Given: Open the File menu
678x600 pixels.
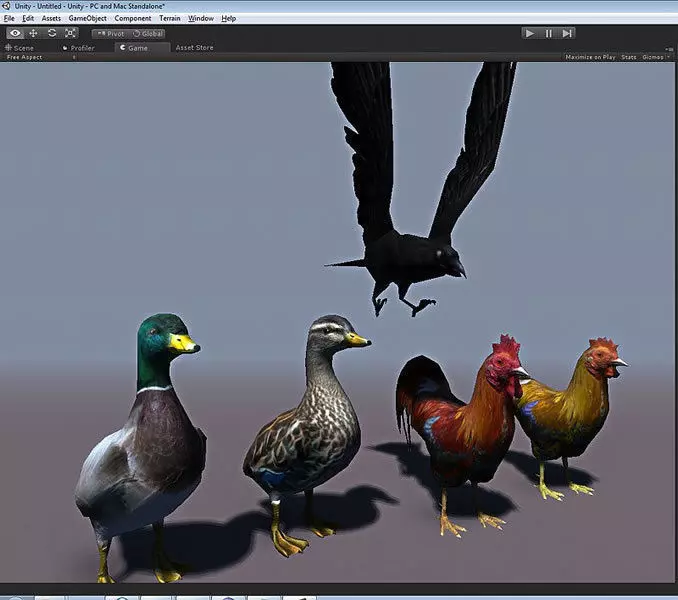Looking at the screenshot, I should point(9,18).
